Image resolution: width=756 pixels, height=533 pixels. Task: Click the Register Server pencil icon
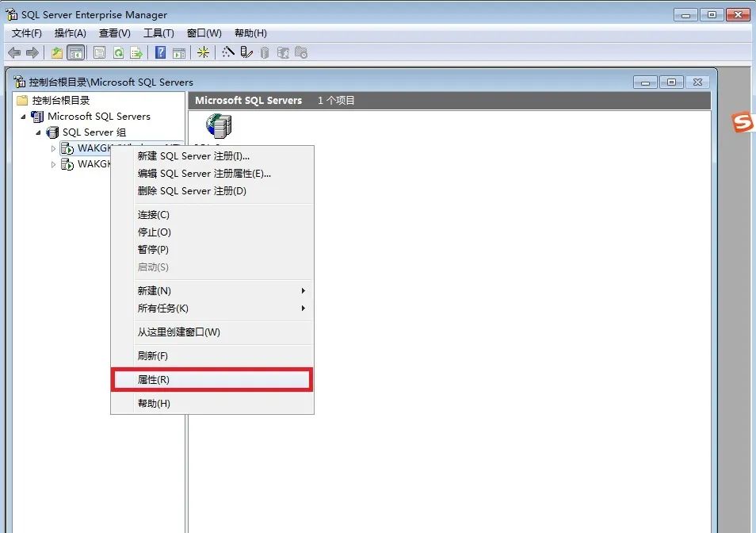coord(246,52)
